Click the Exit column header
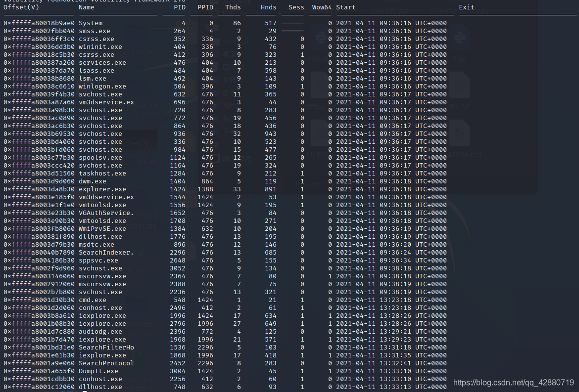579x392 pixels. click(467, 7)
